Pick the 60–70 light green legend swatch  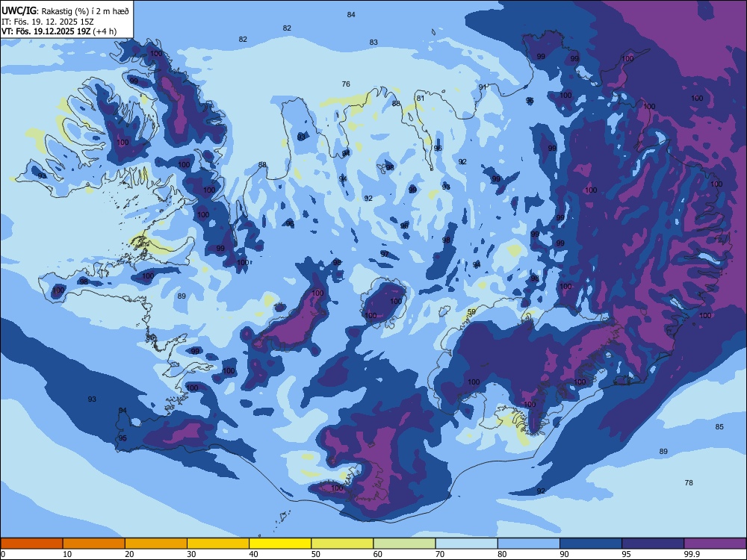point(404,544)
